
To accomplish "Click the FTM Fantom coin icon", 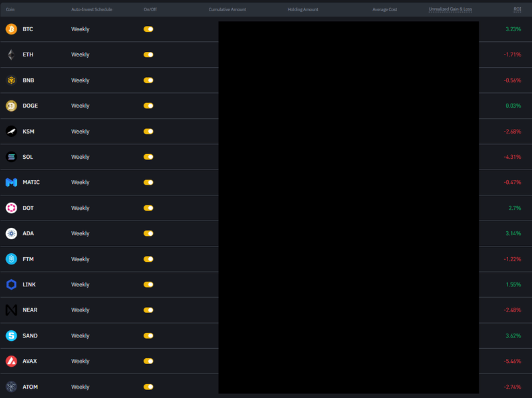I will [11, 259].
